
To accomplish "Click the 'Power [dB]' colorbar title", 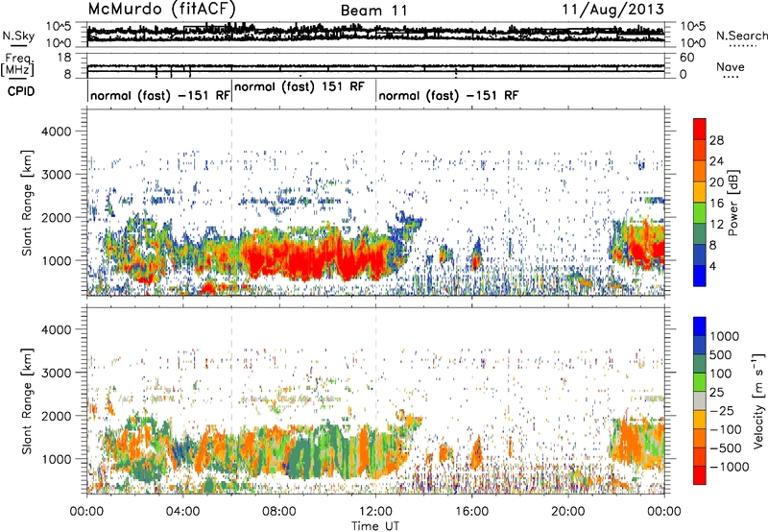I will (x=732, y=203).
